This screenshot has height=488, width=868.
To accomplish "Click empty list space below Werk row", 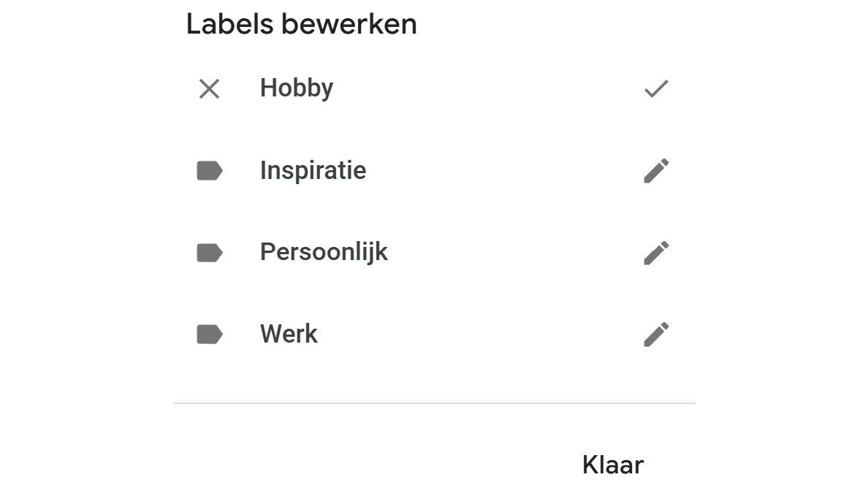I will pos(434,376).
